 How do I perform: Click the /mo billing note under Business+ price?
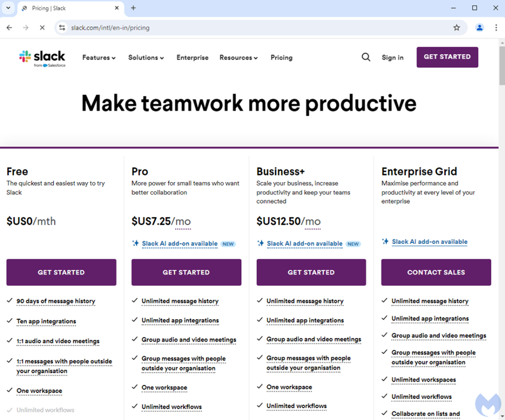click(313, 222)
